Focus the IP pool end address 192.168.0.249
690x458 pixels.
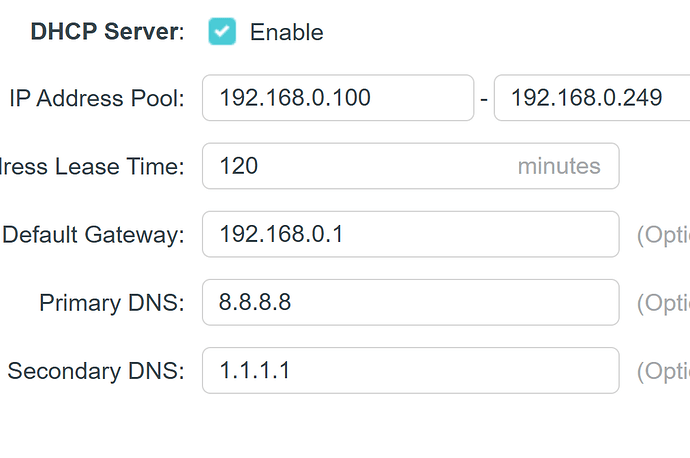point(590,98)
